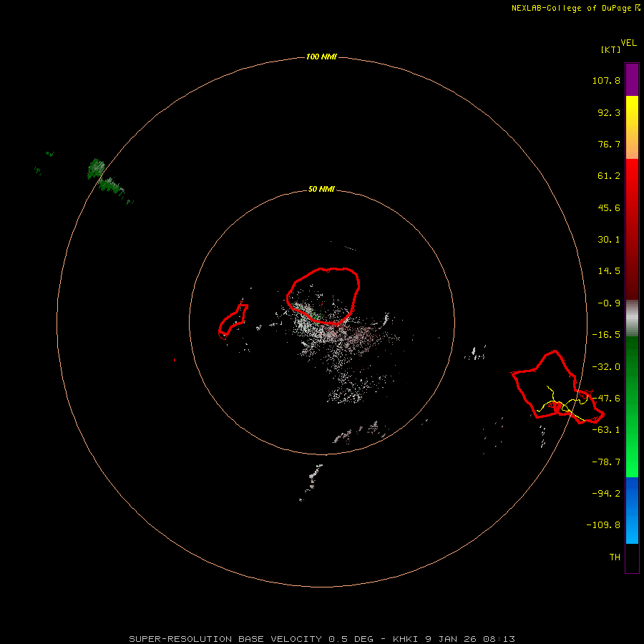Click the 92.3 scale value
The image size is (644, 644).
tap(609, 112)
